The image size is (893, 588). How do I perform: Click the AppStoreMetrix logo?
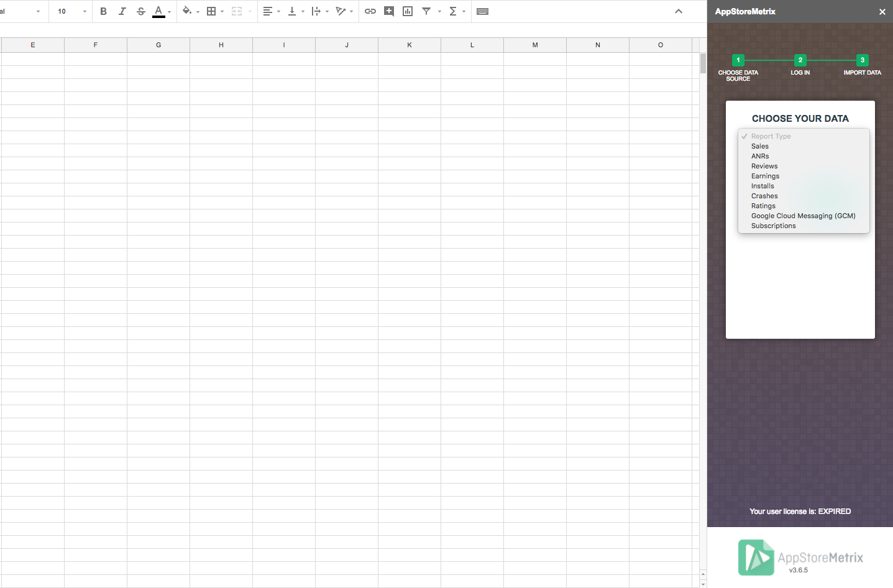(x=800, y=557)
